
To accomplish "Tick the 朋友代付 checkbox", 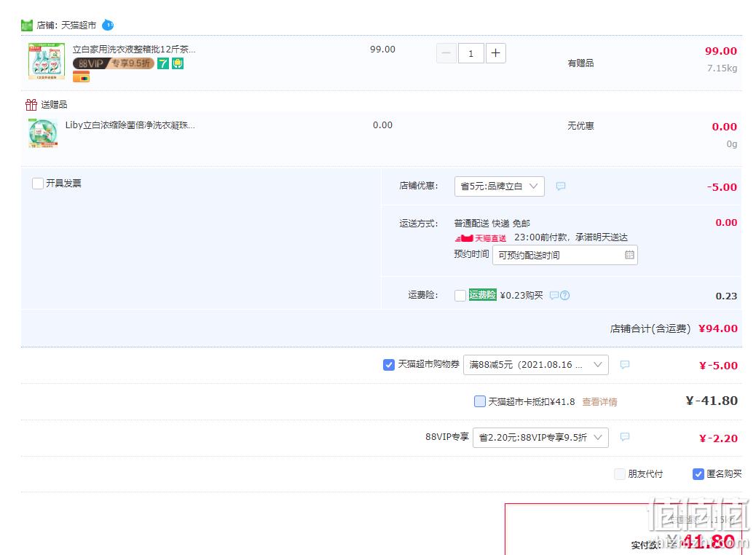I will [x=620, y=474].
